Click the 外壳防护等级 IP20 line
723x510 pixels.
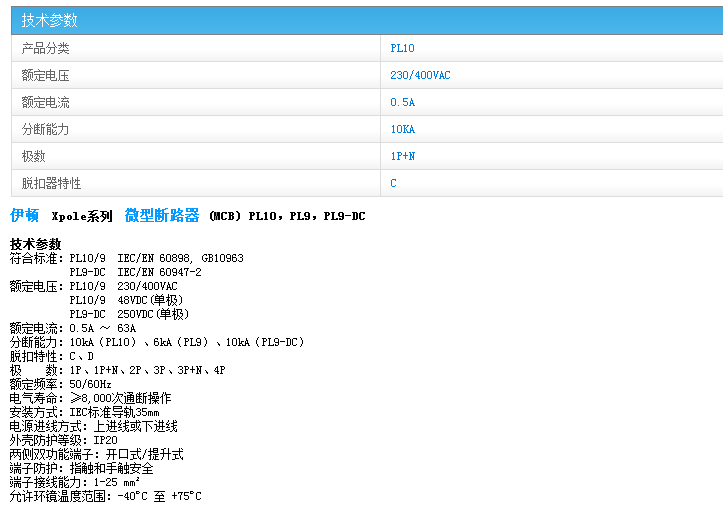click(64, 440)
